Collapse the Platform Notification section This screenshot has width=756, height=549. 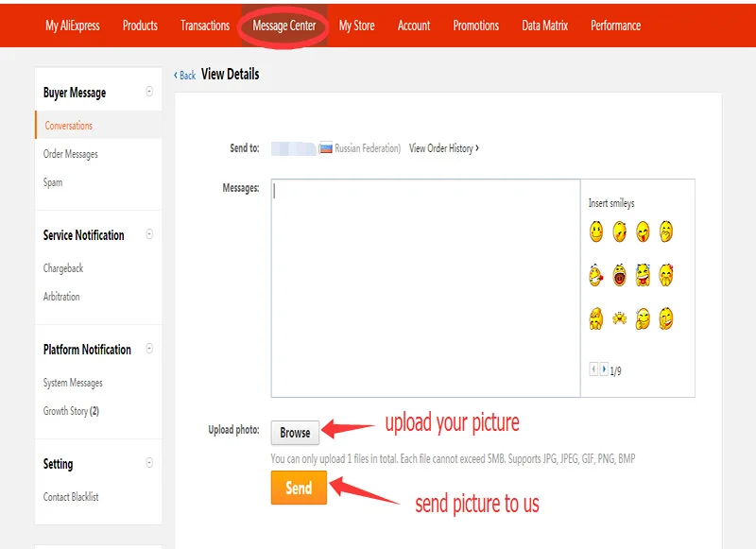coord(149,348)
